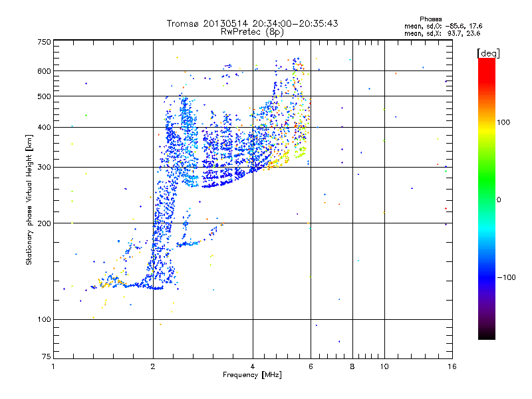Click the '500' y-axis tick label
Viewport: 532px width, 399px height.
pos(44,96)
